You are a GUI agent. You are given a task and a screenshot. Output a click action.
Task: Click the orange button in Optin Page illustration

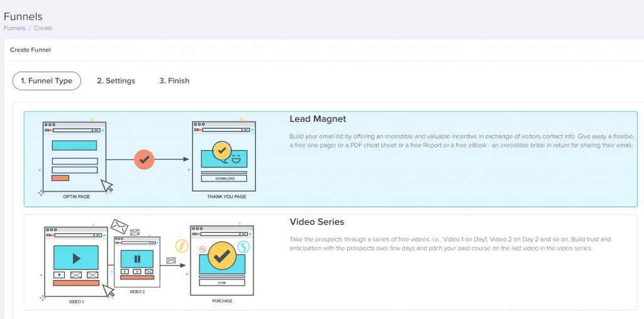60,178
